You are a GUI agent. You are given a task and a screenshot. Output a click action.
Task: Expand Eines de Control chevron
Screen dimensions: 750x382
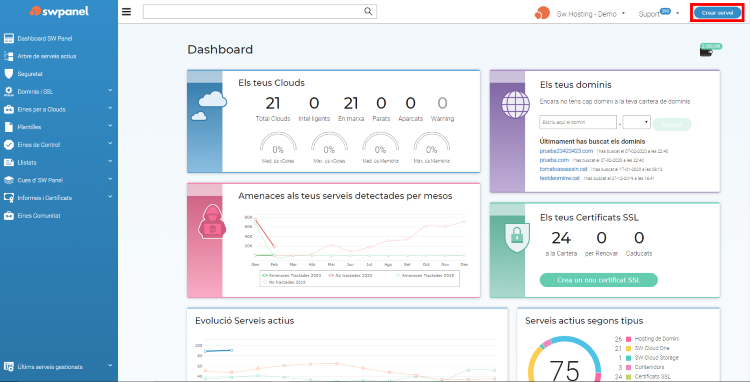point(110,143)
